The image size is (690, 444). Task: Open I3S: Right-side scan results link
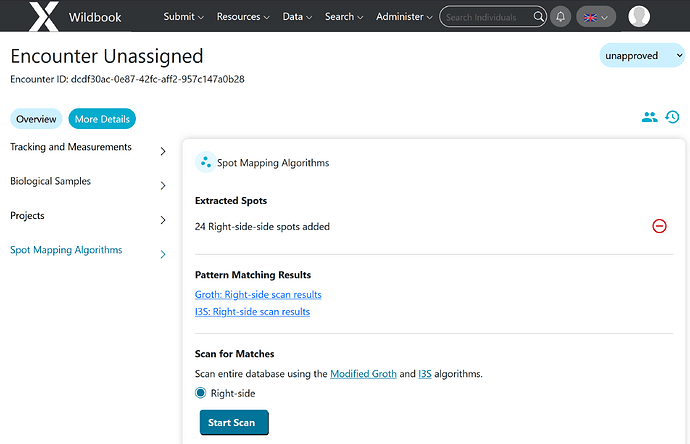coord(252,312)
